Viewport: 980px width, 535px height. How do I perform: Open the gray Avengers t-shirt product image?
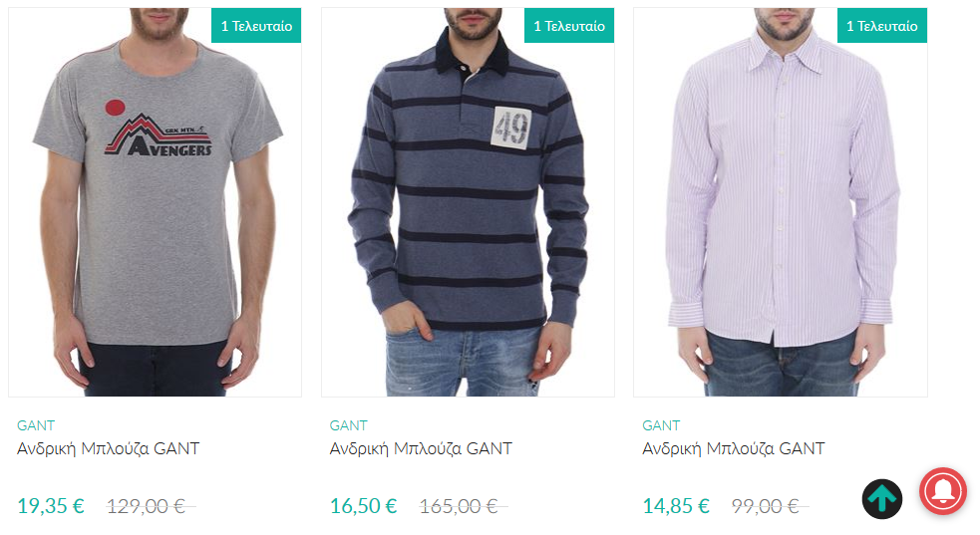[x=155, y=202]
